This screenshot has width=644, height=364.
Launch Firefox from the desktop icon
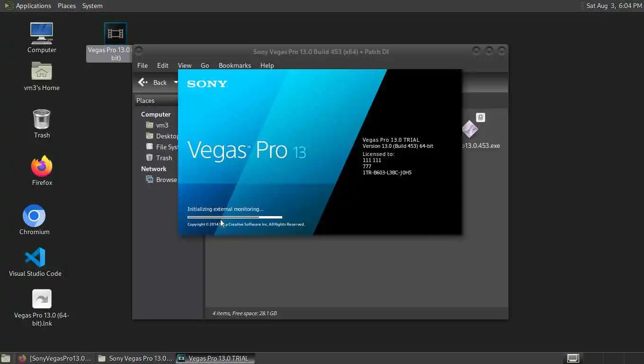[x=42, y=166]
